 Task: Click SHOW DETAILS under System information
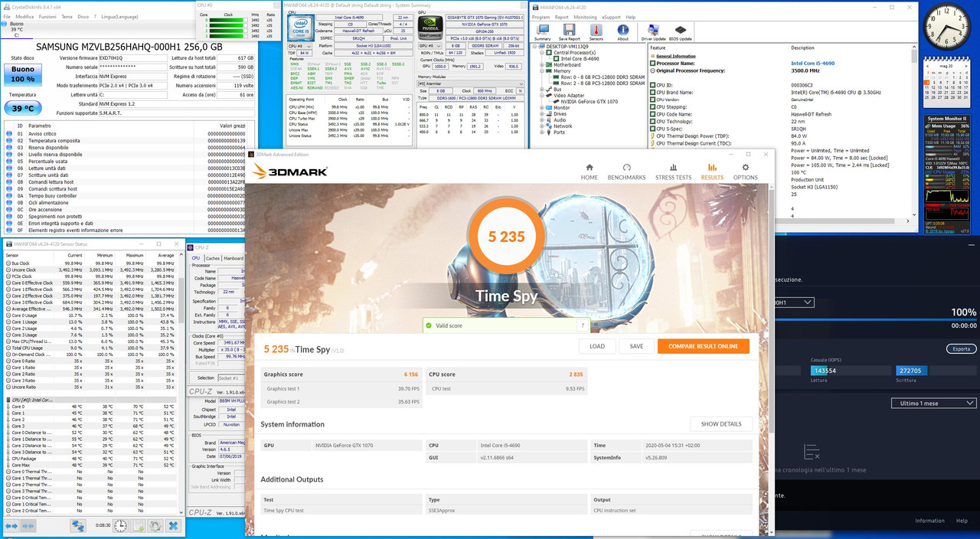click(x=720, y=423)
